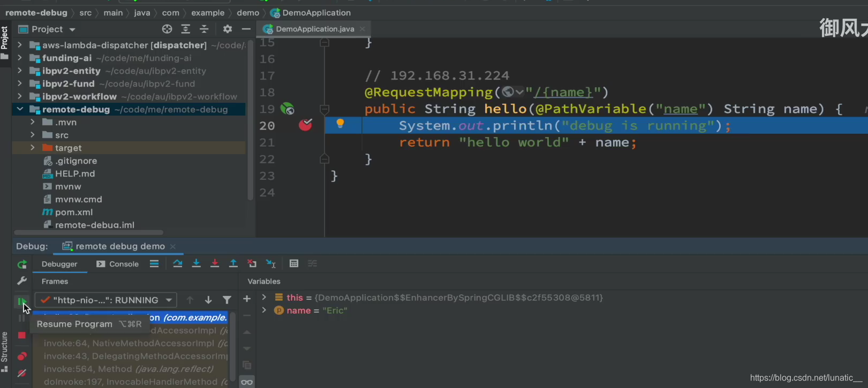Click next frame down arrow

pos(208,300)
